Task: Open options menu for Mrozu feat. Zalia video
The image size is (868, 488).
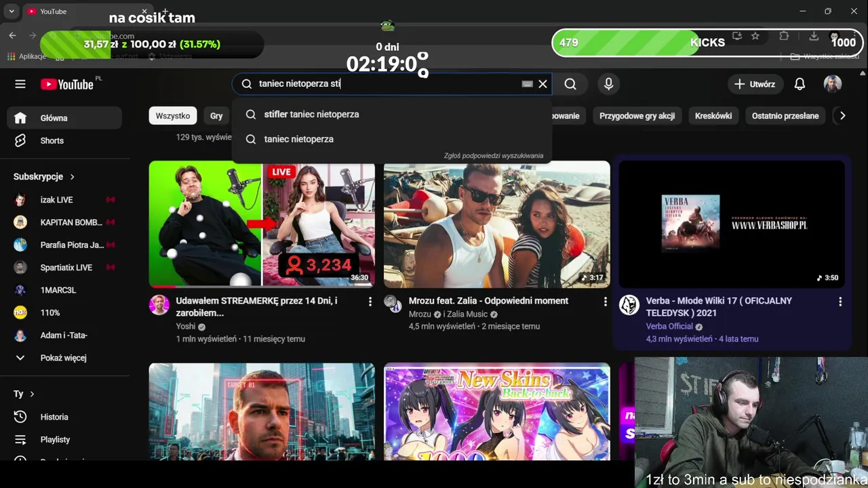Action: click(605, 302)
